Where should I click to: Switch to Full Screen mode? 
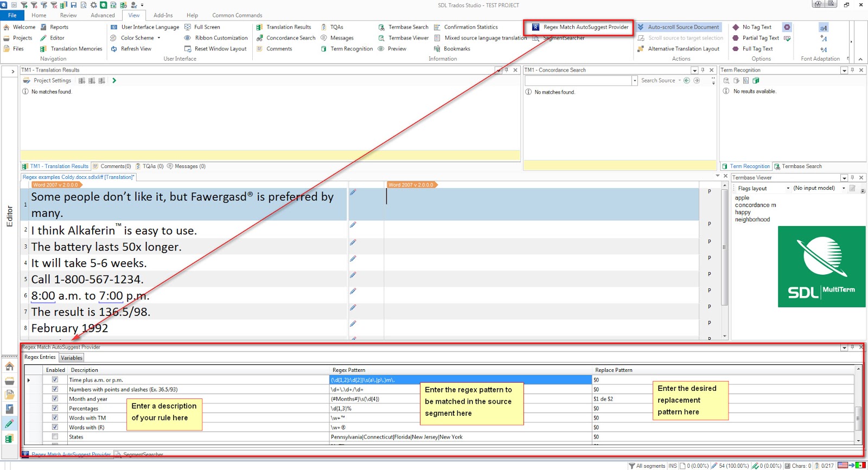[202, 27]
